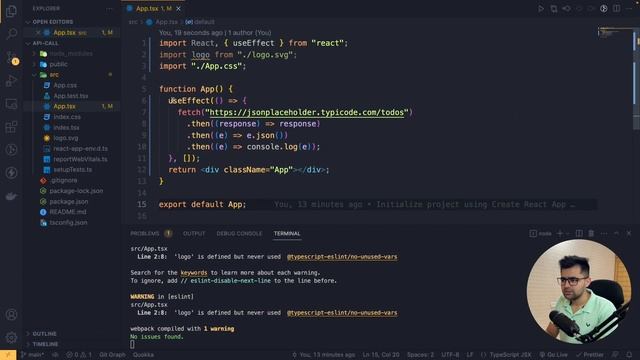This screenshot has height=360, width=640.
Task: Close App.tsx in Open Editors list
Action: pos(38,32)
